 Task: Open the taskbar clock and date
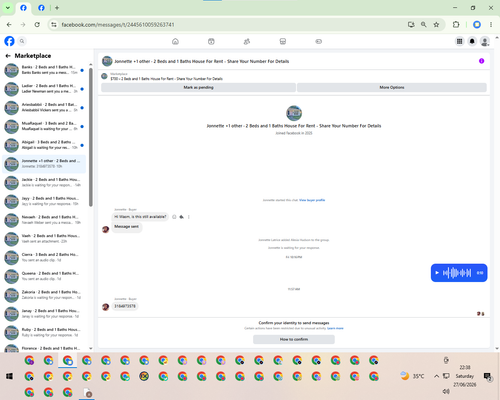pos(465,376)
